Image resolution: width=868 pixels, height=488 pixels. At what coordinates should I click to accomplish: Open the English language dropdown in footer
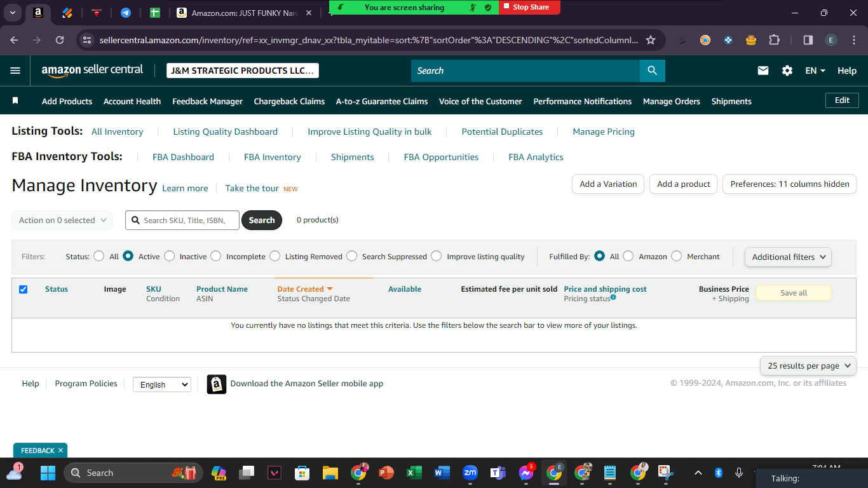click(x=162, y=384)
